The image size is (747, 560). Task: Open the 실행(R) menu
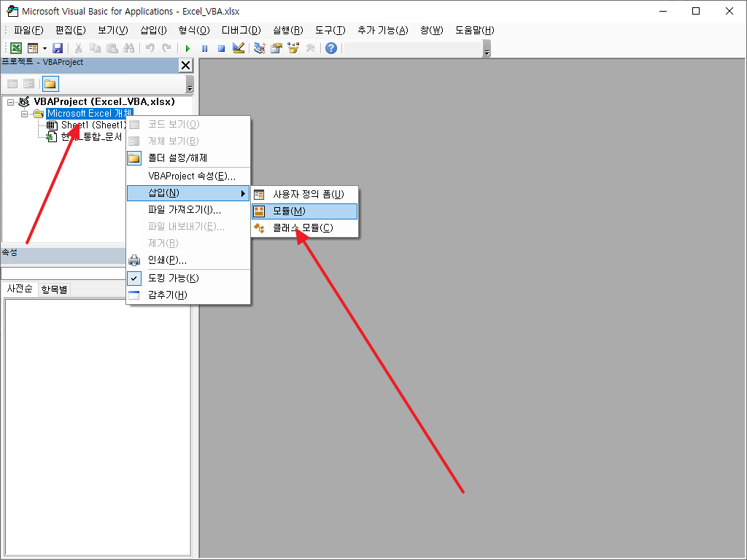[x=287, y=31]
